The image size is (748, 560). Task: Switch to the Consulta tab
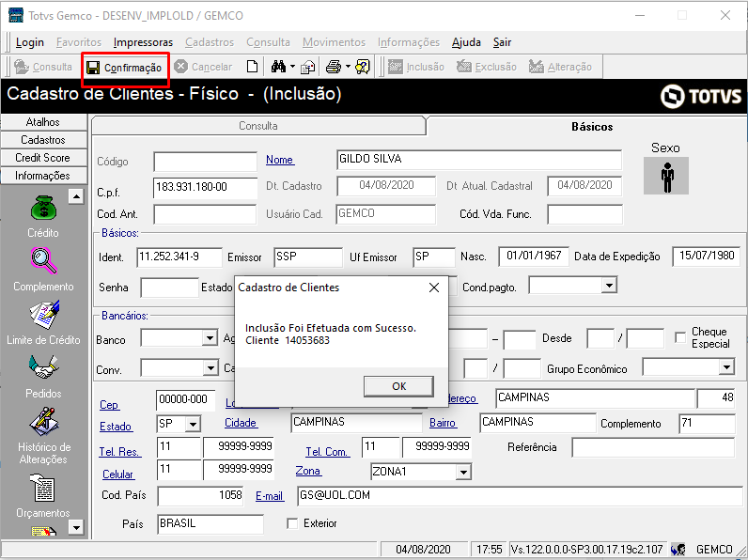pyautogui.click(x=258, y=126)
